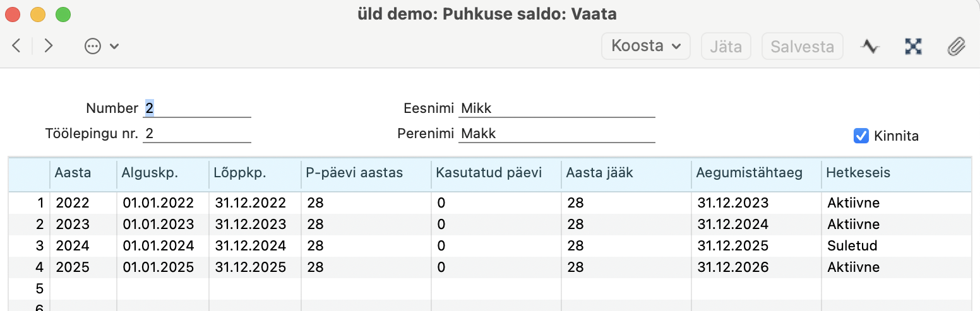Go to next record with forward arrow

tap(48, 45)
